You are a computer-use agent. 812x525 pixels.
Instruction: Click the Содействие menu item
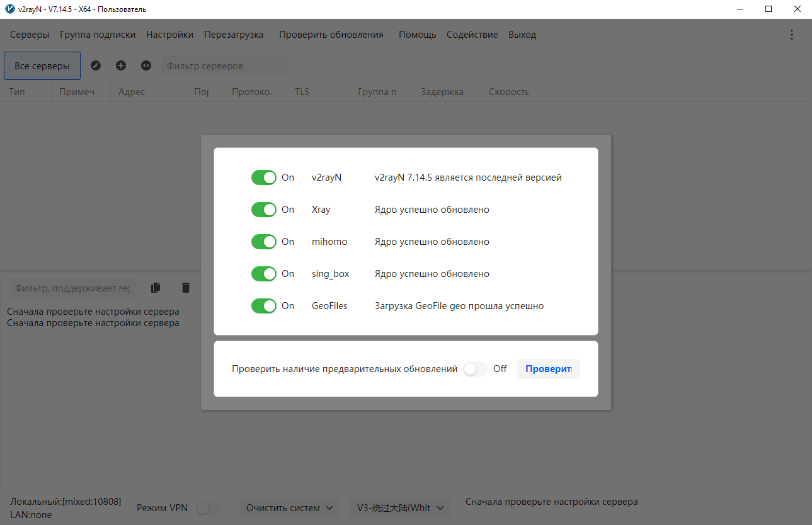[x=472, y=35]
